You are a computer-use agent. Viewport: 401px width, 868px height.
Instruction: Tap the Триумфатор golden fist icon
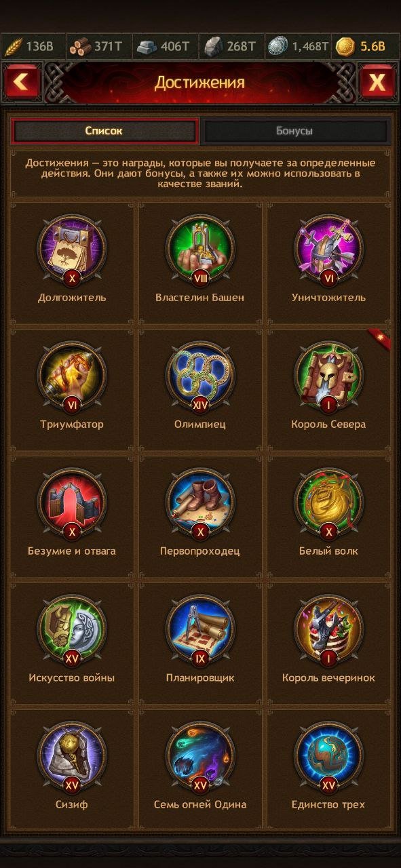[72, 376]
